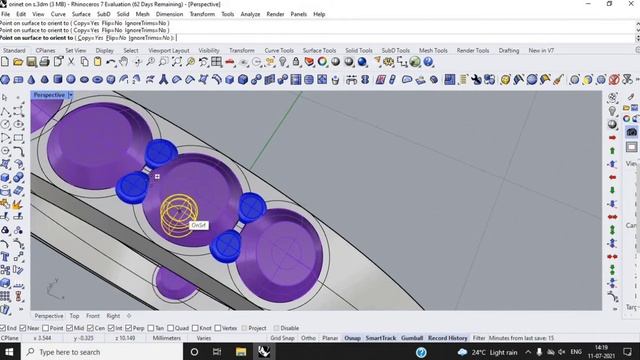Switch to the Curve Tools toolbar tab
Image resolution: width=640 pixels, height=360 pixels.
(279, 51)
